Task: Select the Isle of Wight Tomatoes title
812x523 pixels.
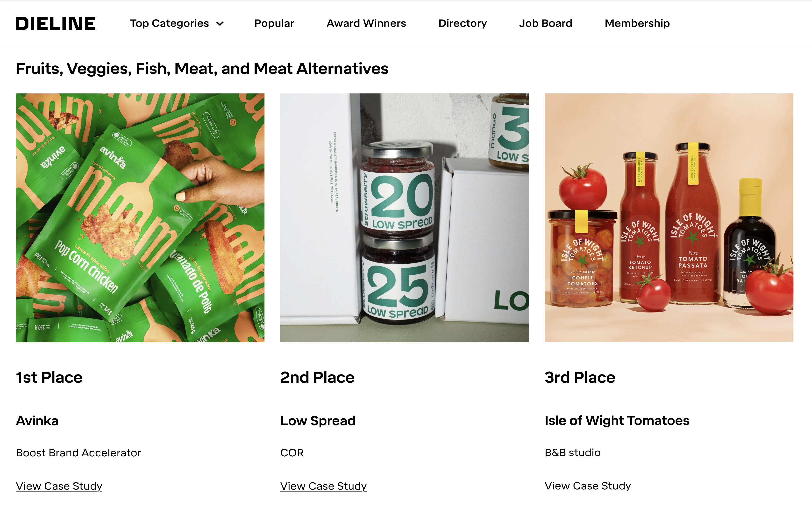Action: 617,421
